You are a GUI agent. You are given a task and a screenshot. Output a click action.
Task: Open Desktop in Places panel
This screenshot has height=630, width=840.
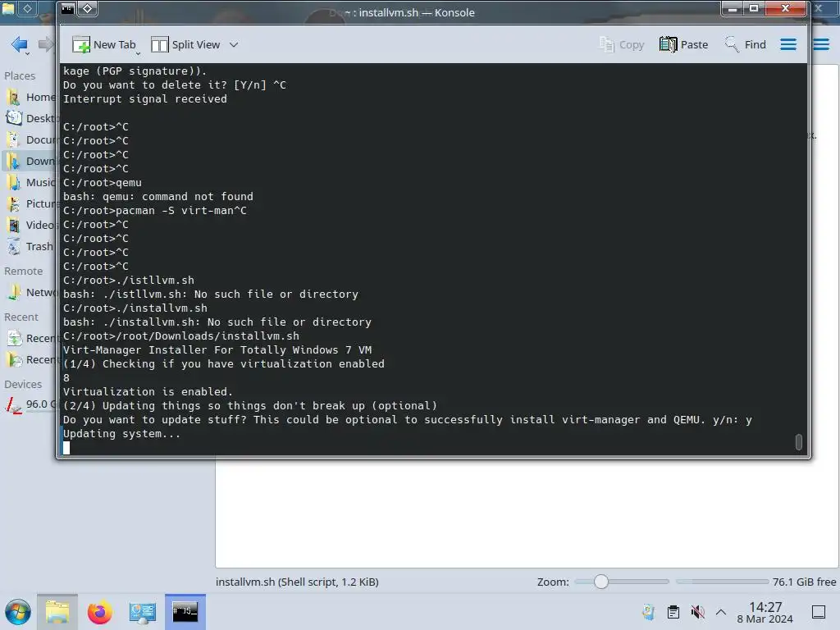coord(30,118)
